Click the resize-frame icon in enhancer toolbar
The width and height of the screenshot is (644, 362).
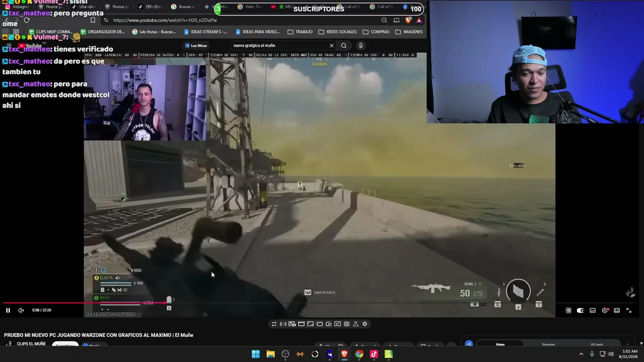point(310,324)
